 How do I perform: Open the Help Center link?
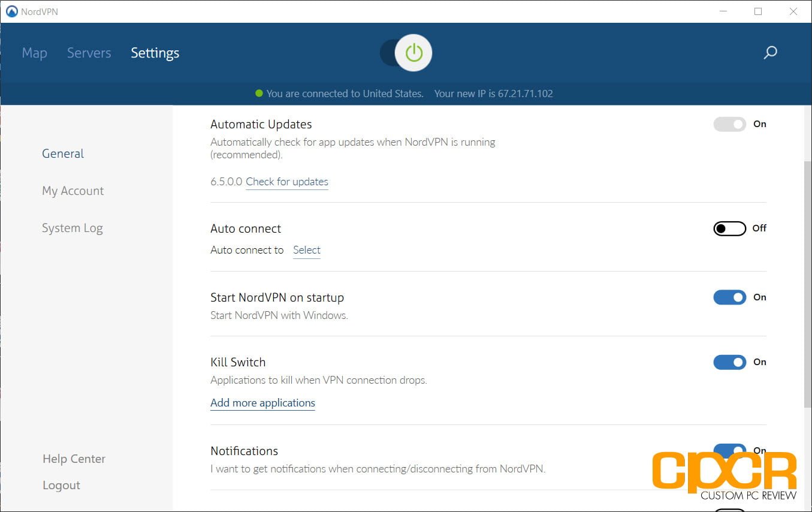74,459
